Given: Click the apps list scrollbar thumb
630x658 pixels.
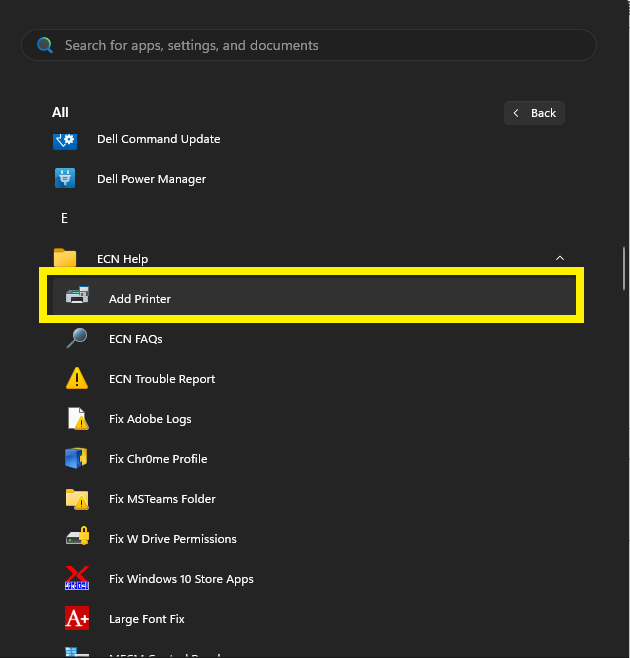Looking at the screenshot, I should pyautogui.click(x=624, y=269).
